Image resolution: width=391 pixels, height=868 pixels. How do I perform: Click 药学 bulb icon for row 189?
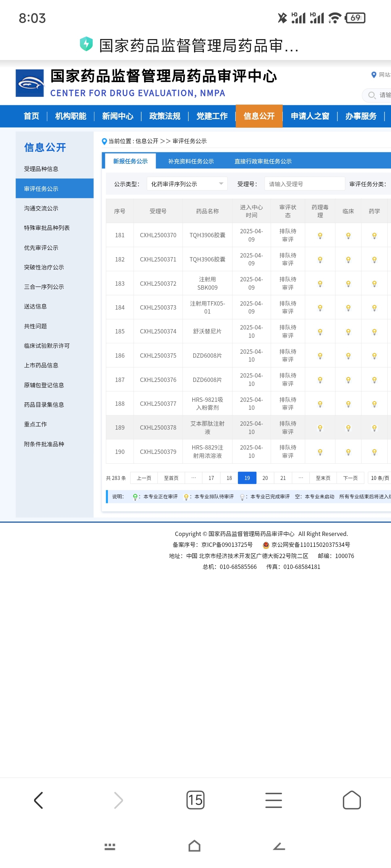point(374,428)
